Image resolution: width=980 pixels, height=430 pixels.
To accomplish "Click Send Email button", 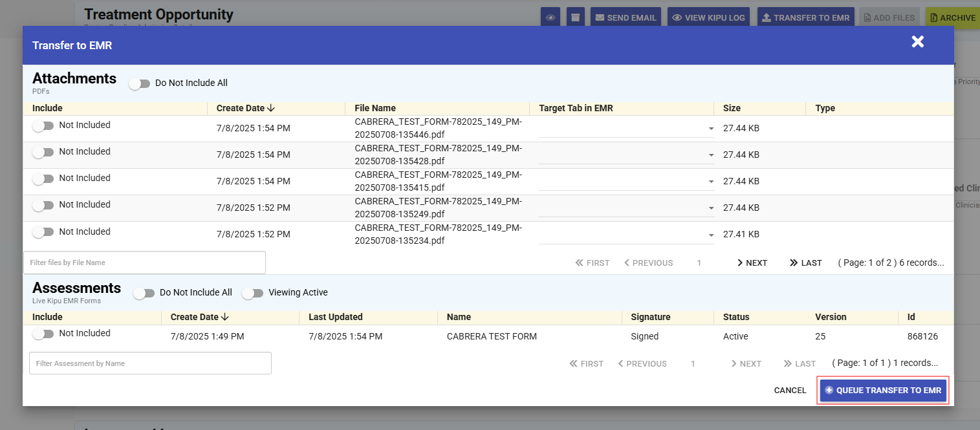I will point(626,17).
